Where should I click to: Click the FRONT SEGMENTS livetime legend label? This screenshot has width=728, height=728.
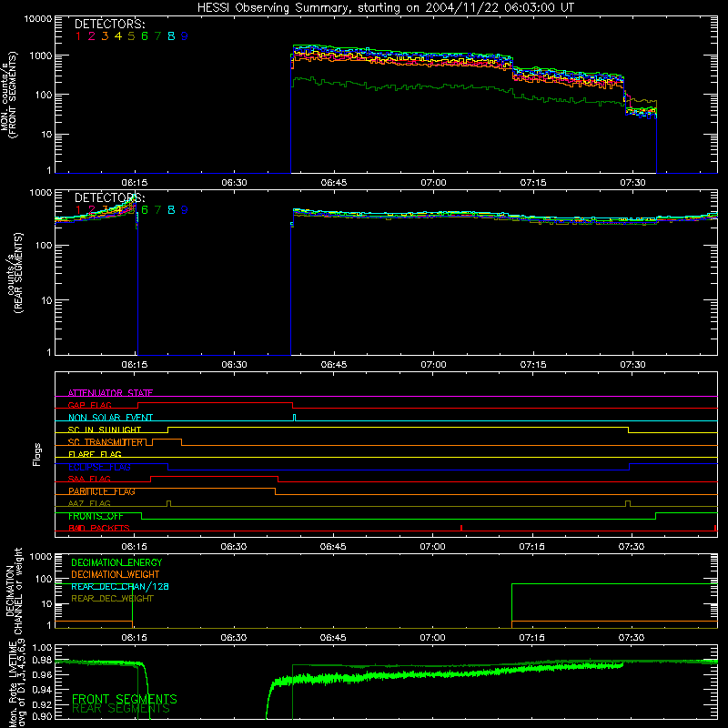click(125, 699)
